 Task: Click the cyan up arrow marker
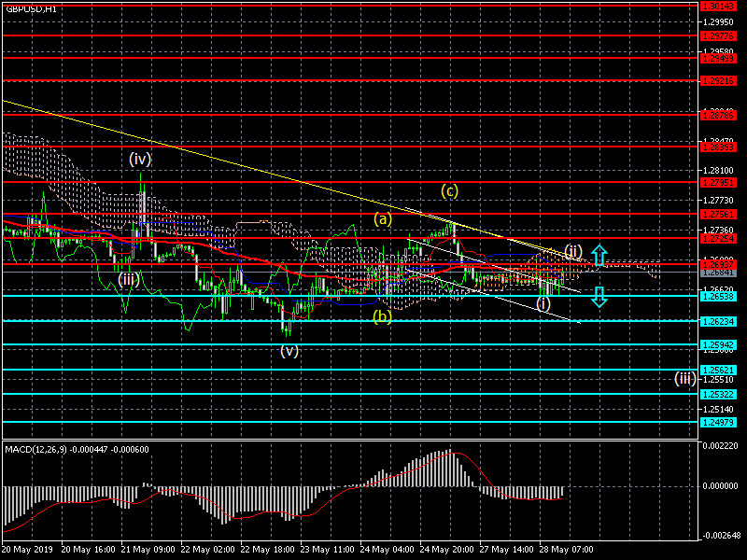[x=600, y=253]
